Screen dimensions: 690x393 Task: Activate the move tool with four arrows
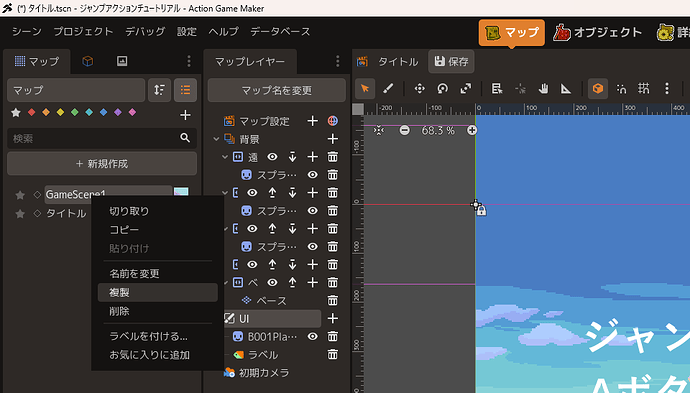420,88
